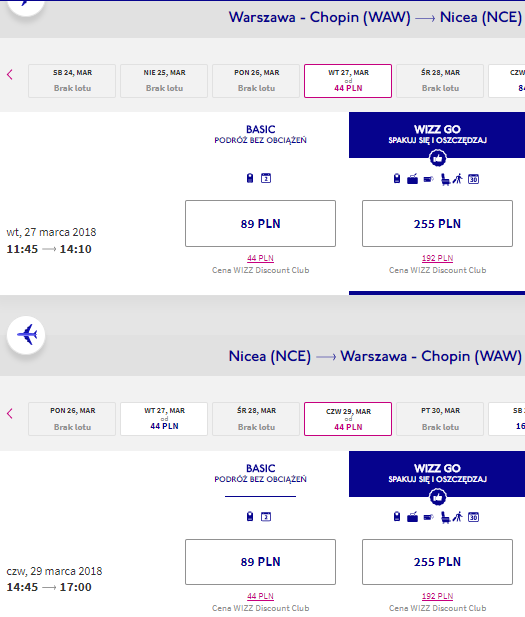525x617 pixels.
Task: Click the return flight airplane icon
Action: coord(26,335)
